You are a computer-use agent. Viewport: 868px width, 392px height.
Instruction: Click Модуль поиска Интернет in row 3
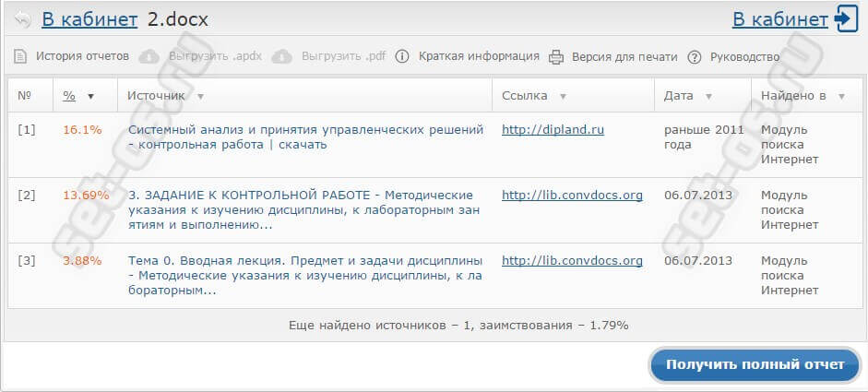click(790, 275)
